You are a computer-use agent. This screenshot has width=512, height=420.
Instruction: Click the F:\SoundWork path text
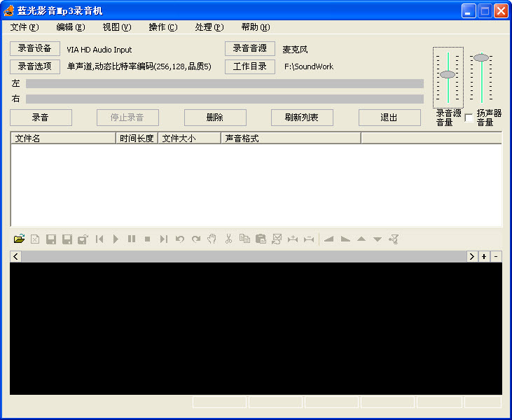(309, 66)
